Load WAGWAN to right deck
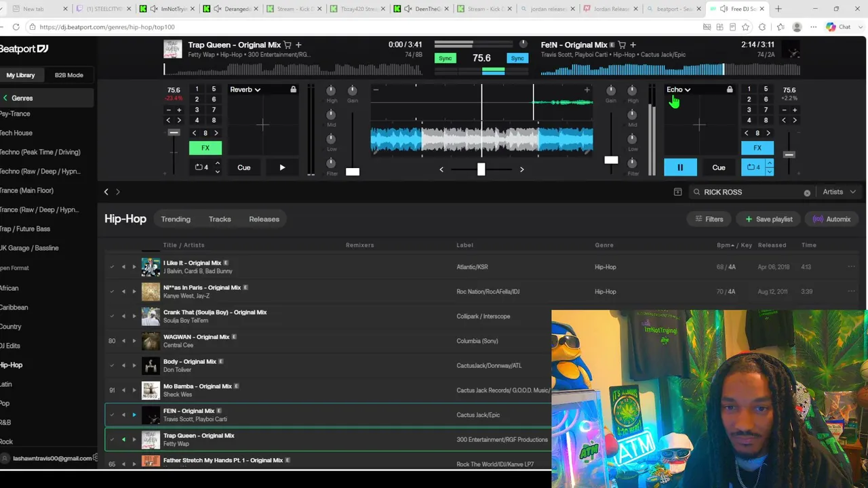 tap(134, 341)
